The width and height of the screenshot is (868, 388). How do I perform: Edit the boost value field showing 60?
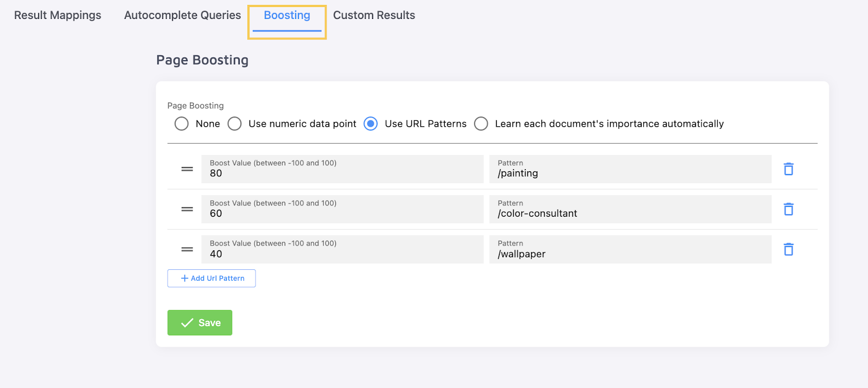(342, 209)
